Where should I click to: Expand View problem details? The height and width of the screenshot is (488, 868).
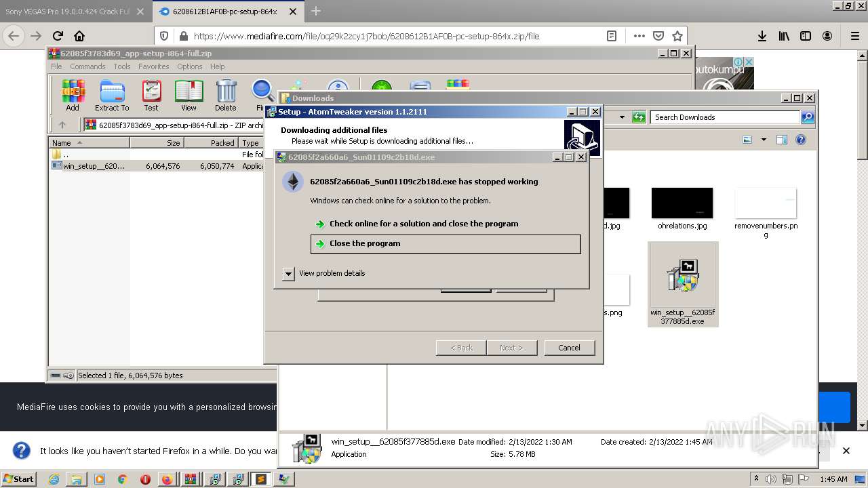tap(288, 273)
